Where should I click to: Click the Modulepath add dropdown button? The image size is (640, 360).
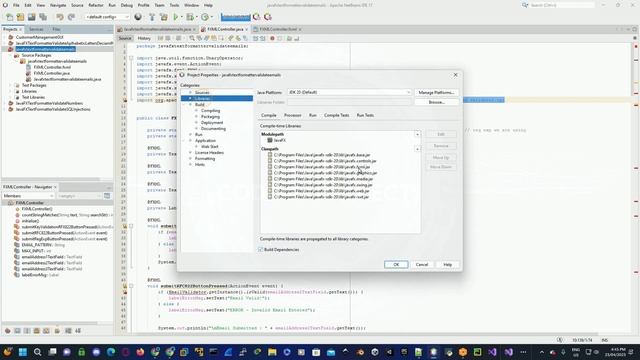(x=417, y=134)
